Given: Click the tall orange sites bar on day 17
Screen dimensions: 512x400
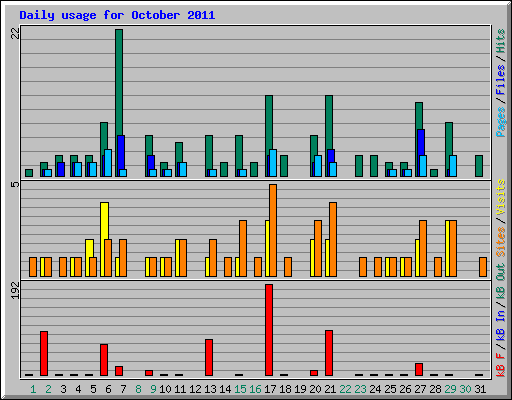Looking at the screenshot, I should (x=273, y=230).
